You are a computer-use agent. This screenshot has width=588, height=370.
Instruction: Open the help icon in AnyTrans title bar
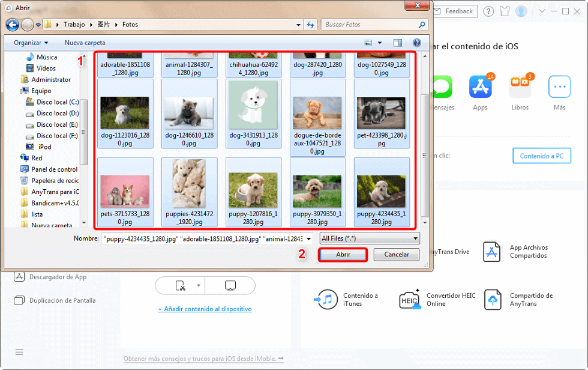point(488,11)
